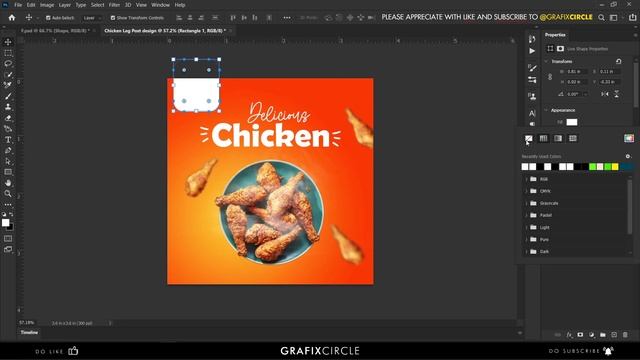
Task: Click the Flip Horizontal icon in Transform
Action: tap(604, 94)
